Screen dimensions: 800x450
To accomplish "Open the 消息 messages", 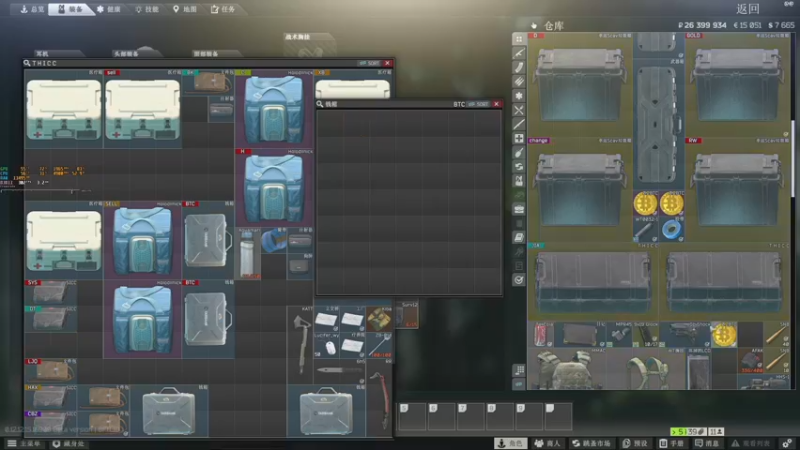I will click(x=707, y=443).
